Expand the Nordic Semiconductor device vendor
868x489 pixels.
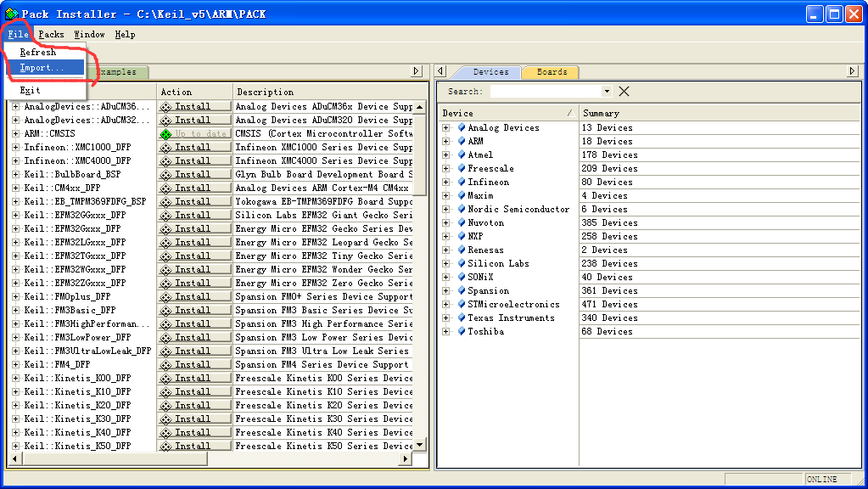[x=446, y=209]
